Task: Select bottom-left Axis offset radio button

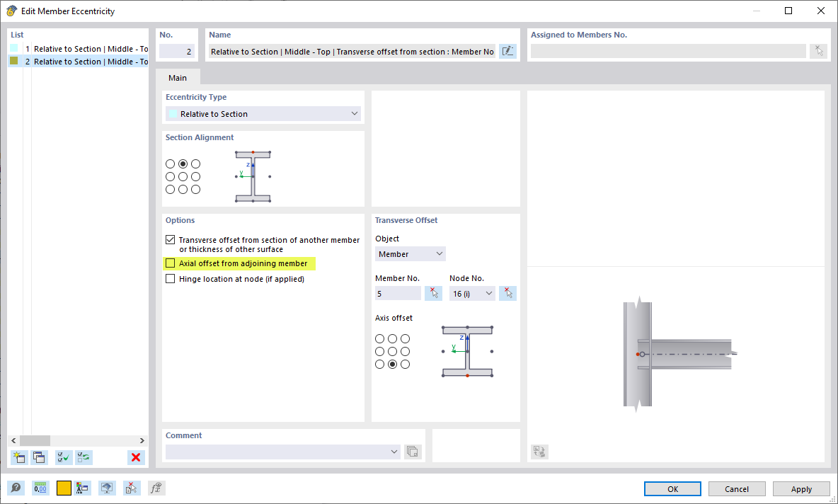Action: [x=379, y=365]
